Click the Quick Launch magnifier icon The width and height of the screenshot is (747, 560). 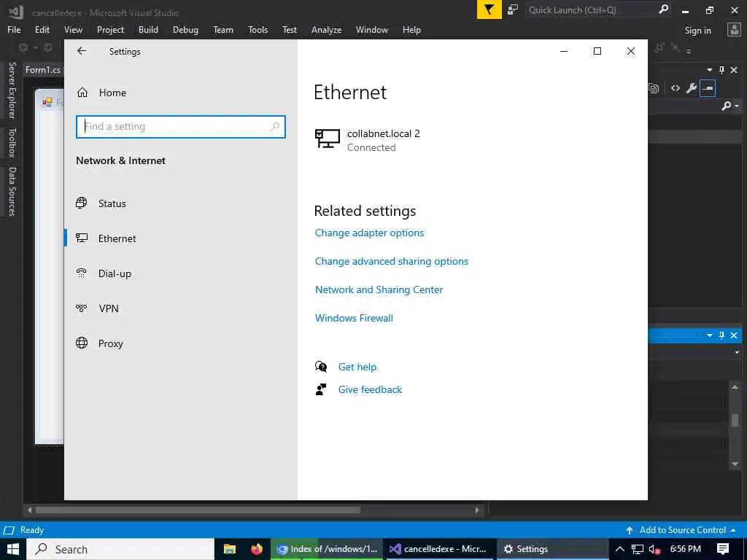coord(663,9)
